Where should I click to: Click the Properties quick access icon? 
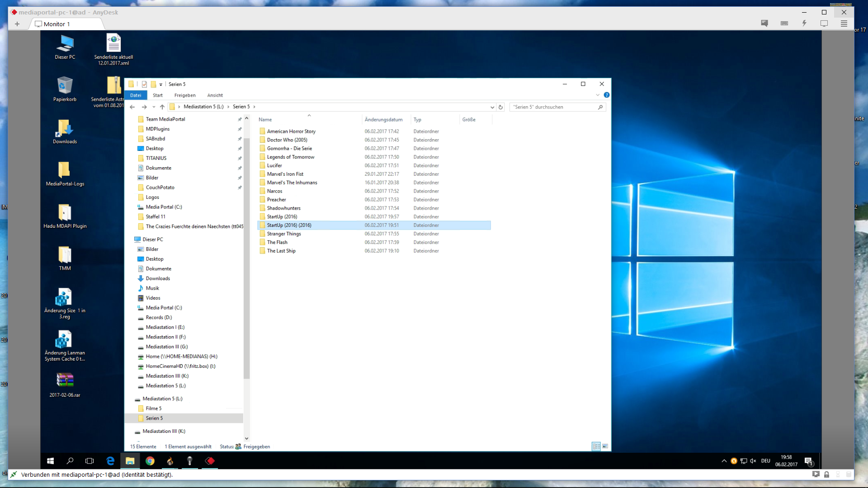point(144,84)
